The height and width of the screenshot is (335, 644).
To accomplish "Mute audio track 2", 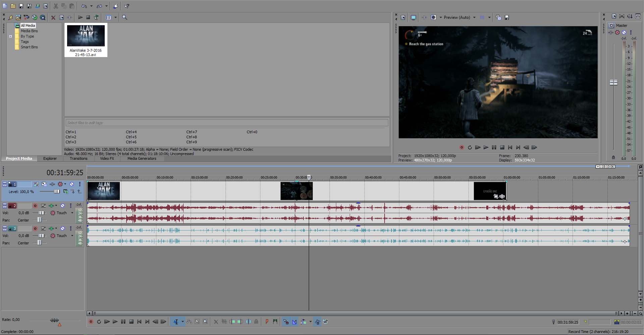I will [x=62, y=206].
